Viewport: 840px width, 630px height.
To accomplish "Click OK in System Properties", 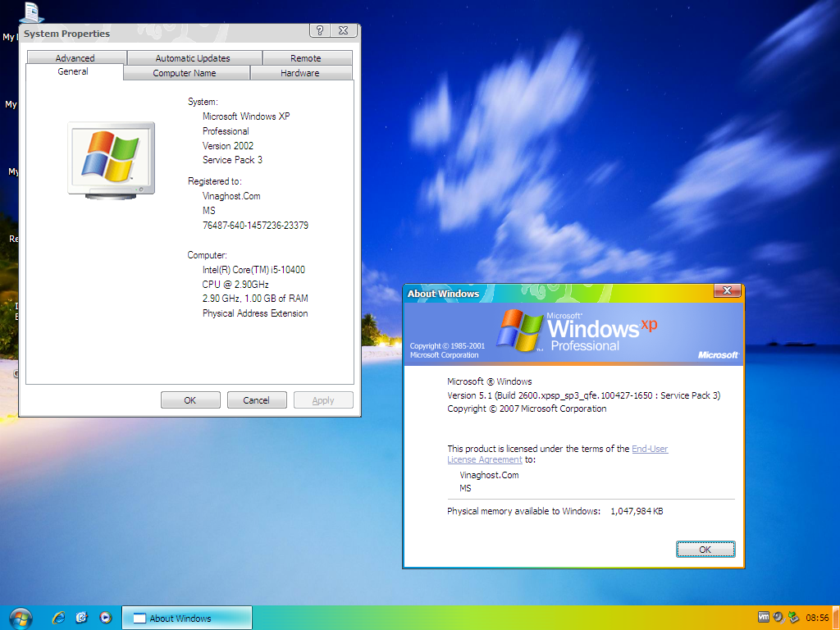I will pyautogui.click(x=190, y=400).
